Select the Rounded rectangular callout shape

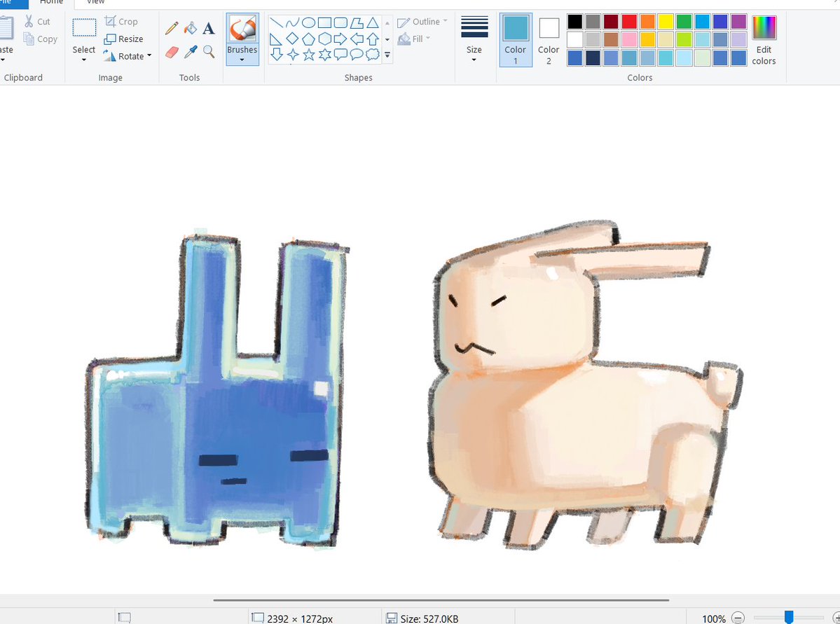coord(340,55)
